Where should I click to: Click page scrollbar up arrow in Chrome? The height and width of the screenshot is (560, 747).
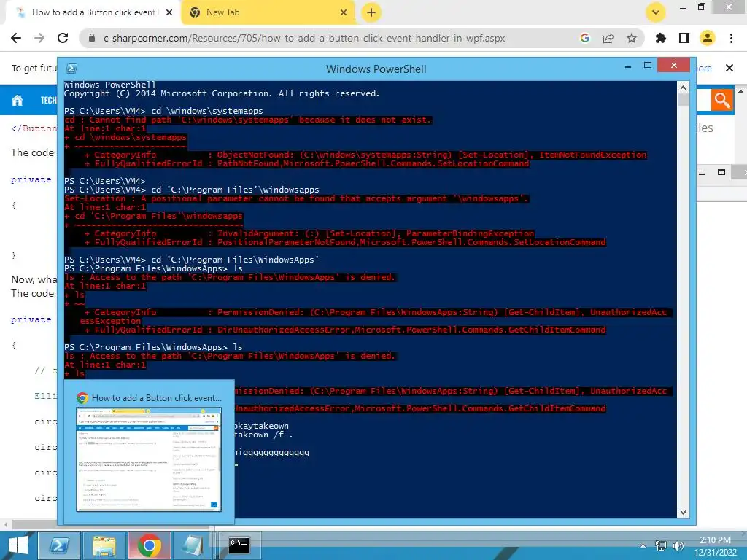(741, 90)
